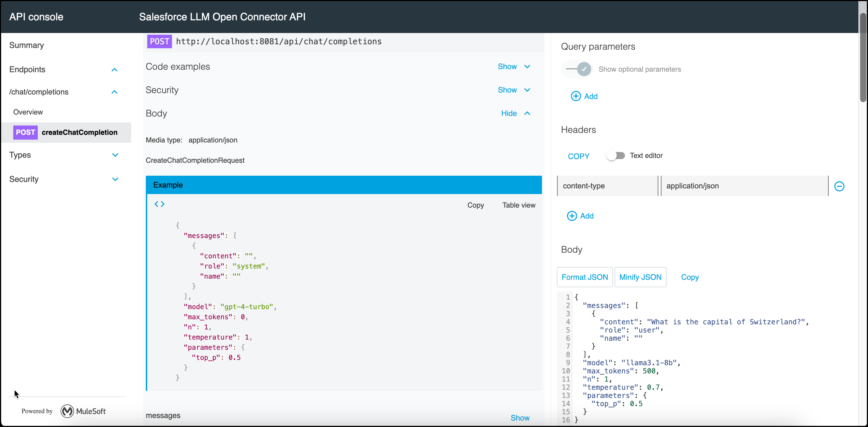This screenshot has height=427, width=868.
Task: Click the Example tab header
Action: 344,185
